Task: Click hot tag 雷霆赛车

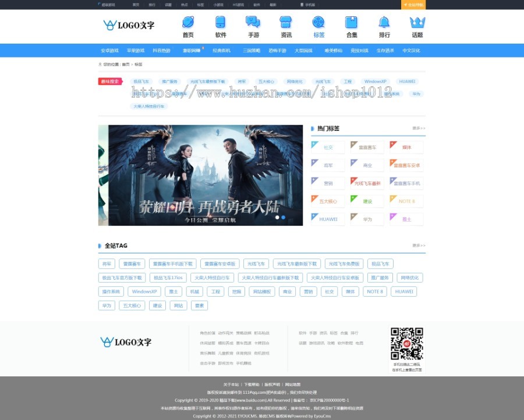Action: pyautogui.click(x=367, y=147)
